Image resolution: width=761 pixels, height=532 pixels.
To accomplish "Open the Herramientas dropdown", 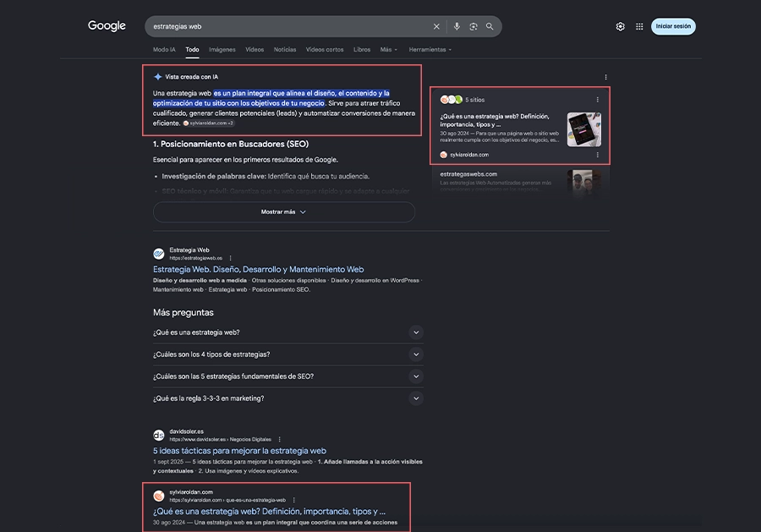I will 430,50.
